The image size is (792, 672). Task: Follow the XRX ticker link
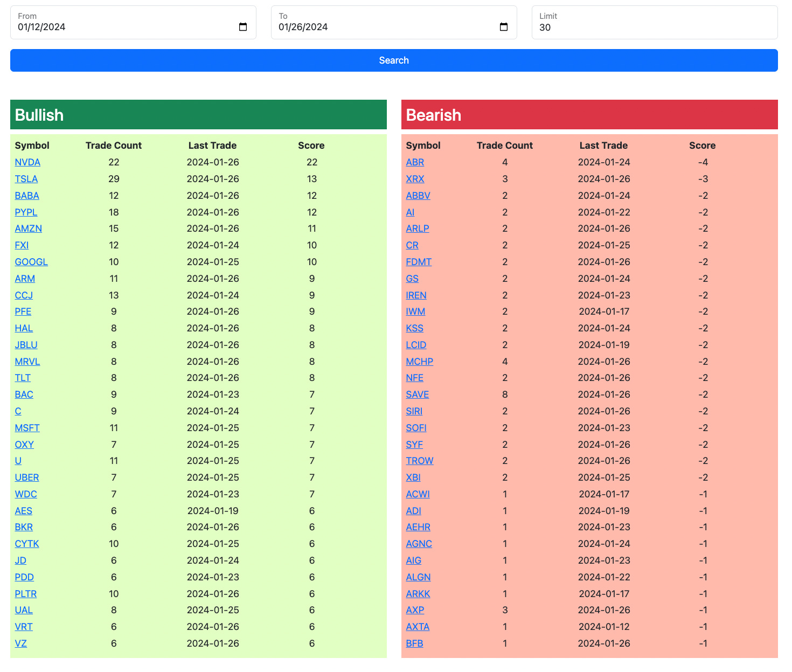[x=415, y=179]
